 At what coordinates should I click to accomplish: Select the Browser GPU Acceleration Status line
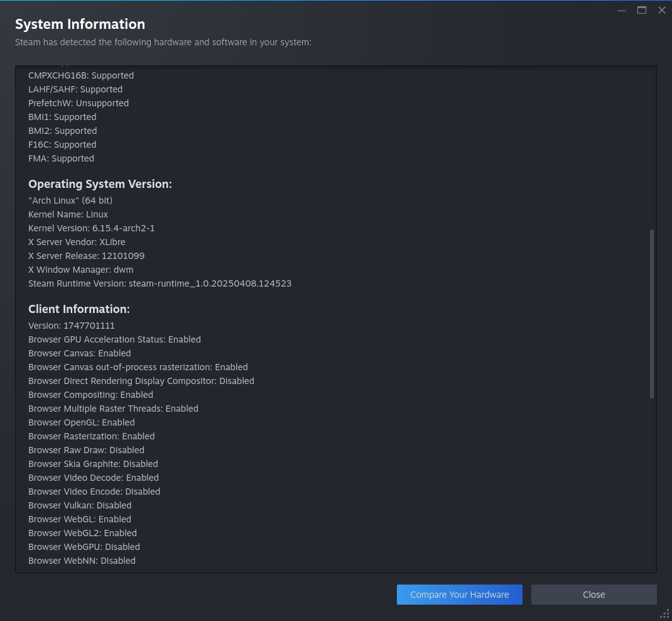pyautogui.click(x=114, y=339)
